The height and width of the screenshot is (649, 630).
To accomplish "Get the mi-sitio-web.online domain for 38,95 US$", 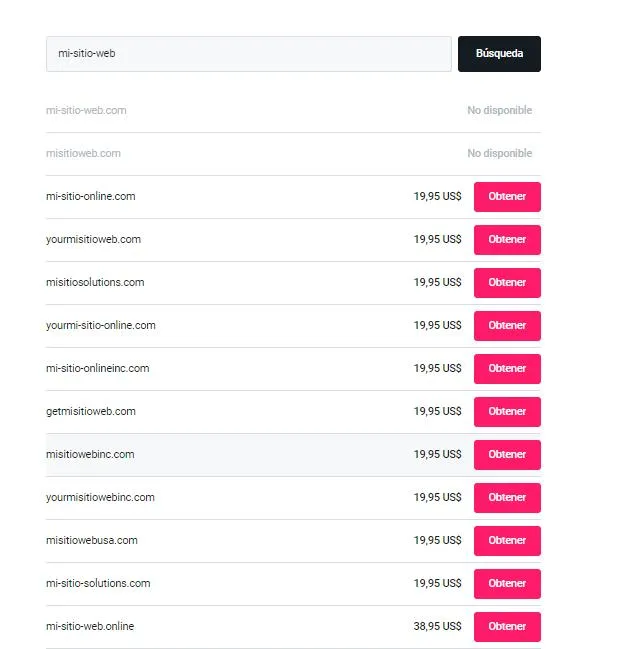I will (507, 627).
